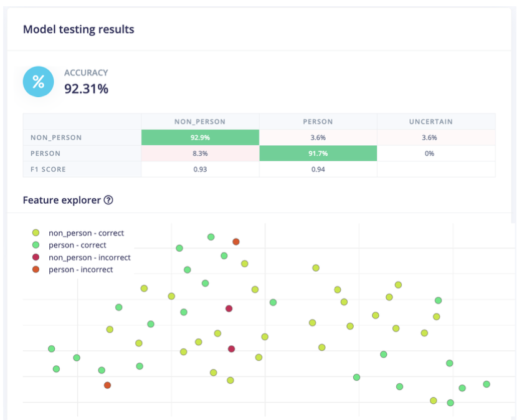Click the orange data point at the plot's top

[236, 242]
